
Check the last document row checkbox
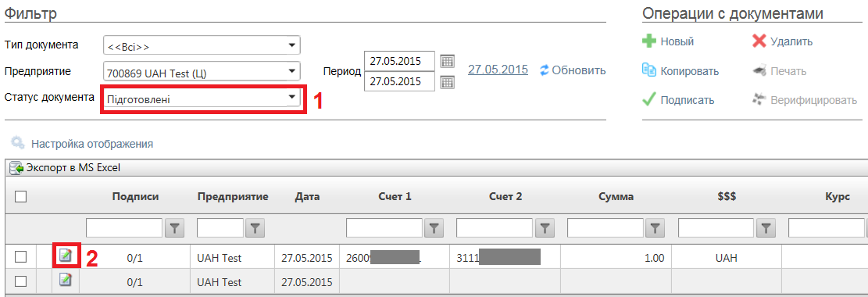(x=21, y=281)
